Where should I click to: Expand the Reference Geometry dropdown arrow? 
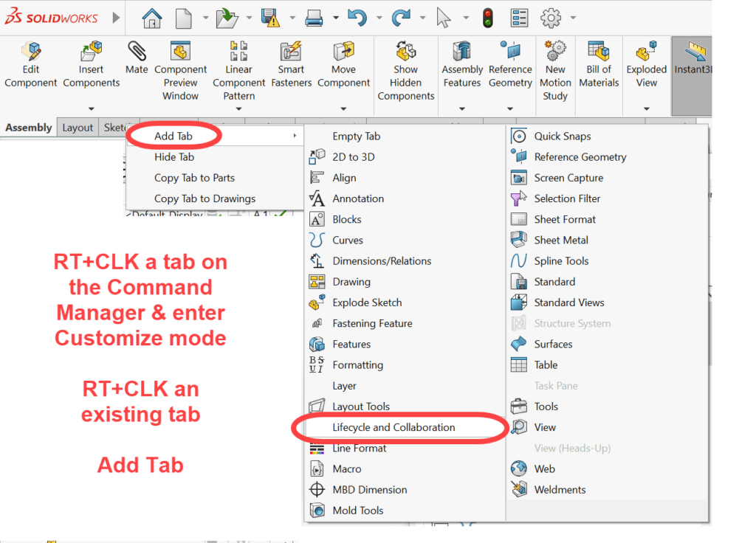tap(510, 108)
